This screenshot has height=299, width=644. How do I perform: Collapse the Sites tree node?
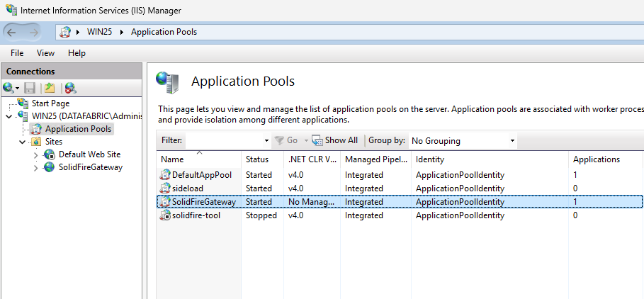23,142
